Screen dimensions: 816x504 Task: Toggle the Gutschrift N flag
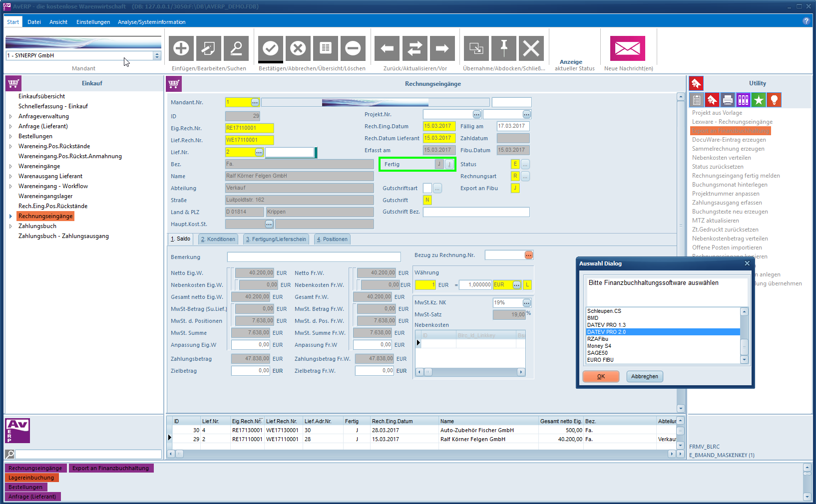pyautogui.click(x=427, y=200)
